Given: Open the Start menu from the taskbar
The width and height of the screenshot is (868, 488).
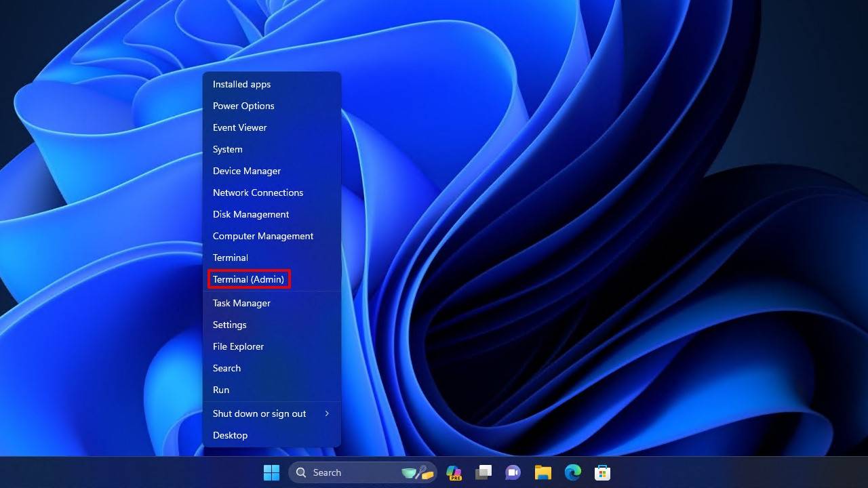Looking at the screenshot, I should click(271, 472).
